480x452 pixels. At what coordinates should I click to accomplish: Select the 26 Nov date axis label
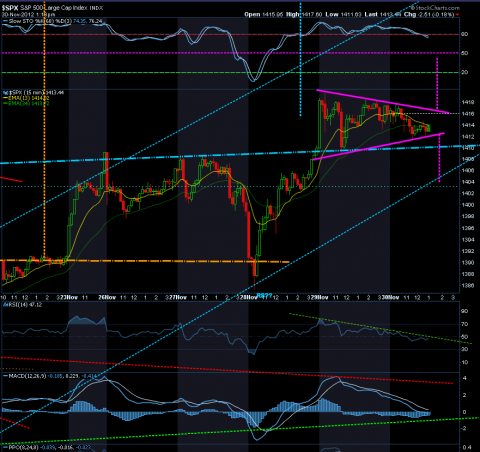pyautogui.click(x=107, y=297)
